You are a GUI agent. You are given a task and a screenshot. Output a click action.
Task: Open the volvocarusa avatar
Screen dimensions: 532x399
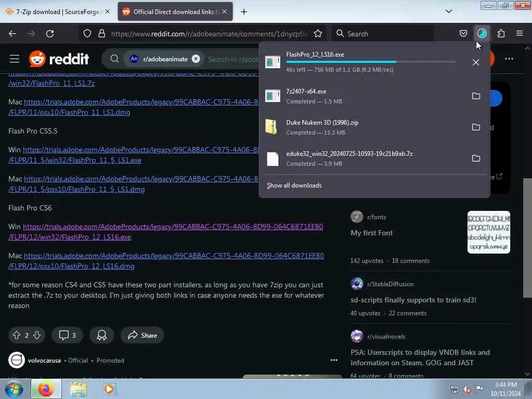coord(17,361)
